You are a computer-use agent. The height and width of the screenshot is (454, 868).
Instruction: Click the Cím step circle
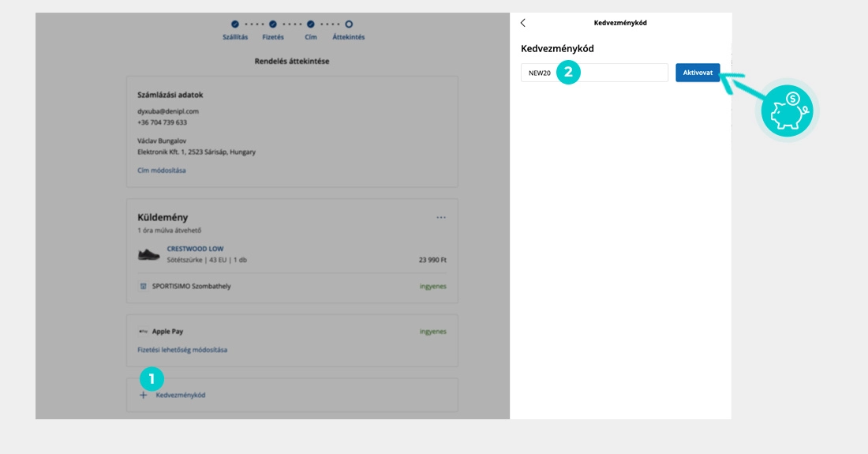point(311,24)
